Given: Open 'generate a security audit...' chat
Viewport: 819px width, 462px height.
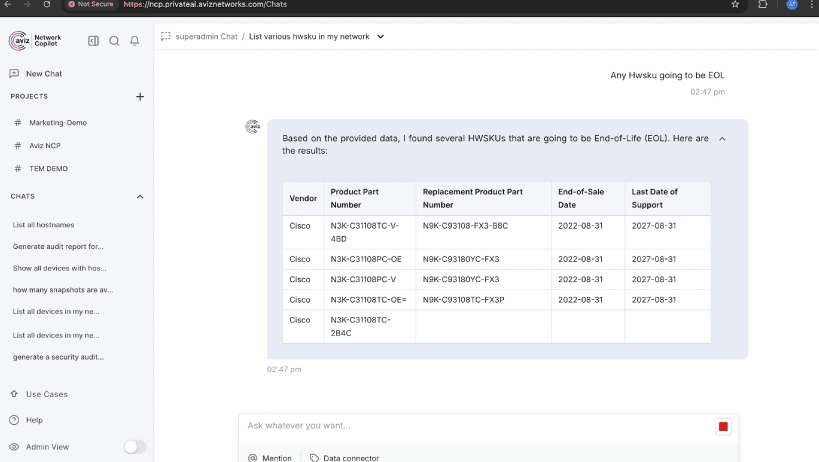Looking at the screenshot, I should coord(58,357).
